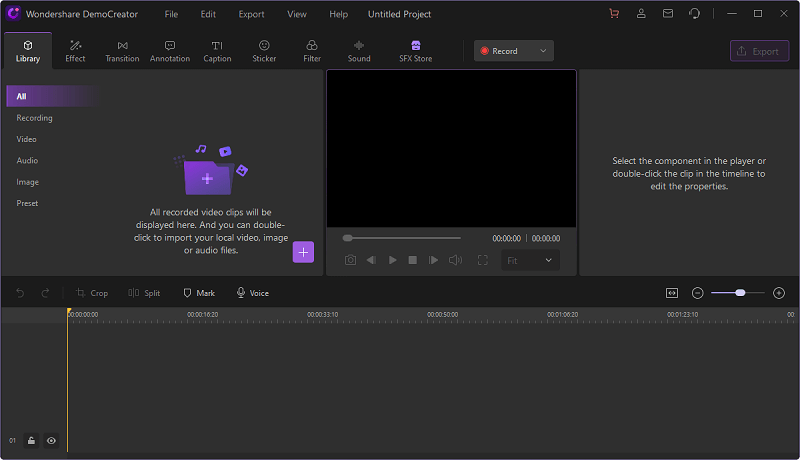Screen dimensions: 800x460
Task: Stop the preview playback
Action: pyautogui.click(x=413, y=260)
